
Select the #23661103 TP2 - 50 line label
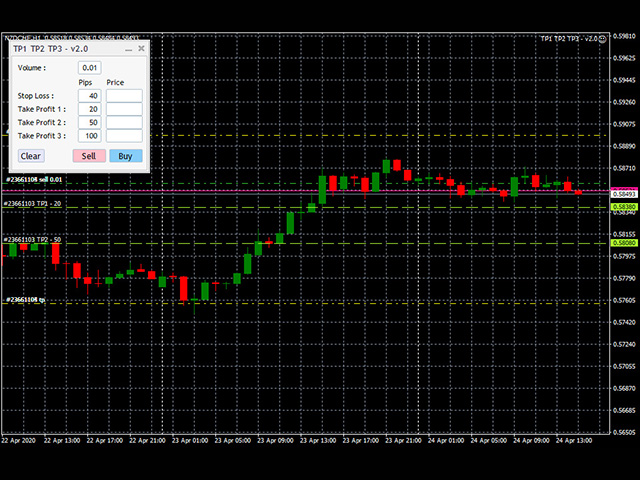coord(32,240)
